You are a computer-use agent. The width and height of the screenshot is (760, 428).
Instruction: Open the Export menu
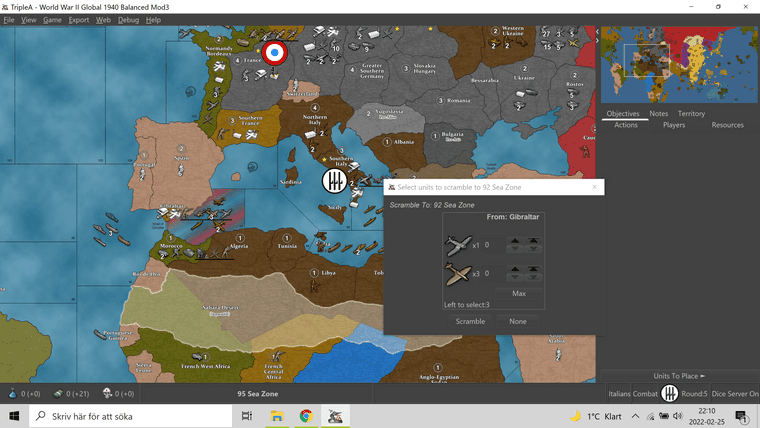pos(79,20)
